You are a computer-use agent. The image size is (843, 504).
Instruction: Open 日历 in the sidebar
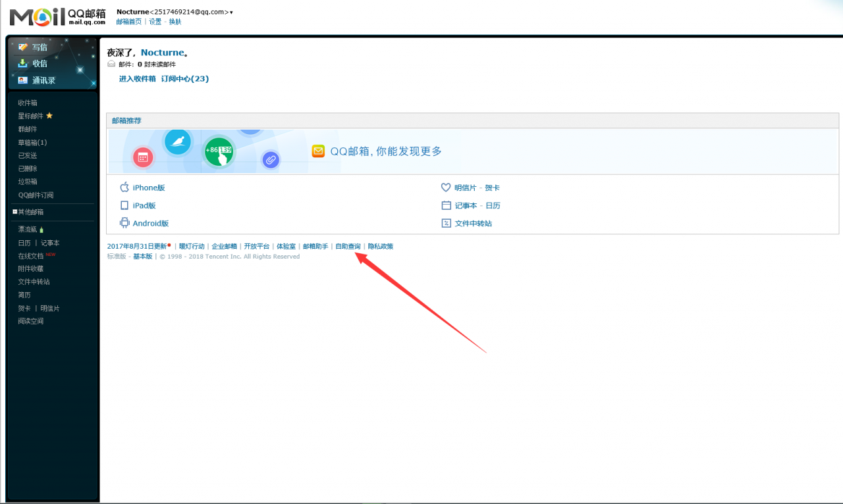click(24, 243)
